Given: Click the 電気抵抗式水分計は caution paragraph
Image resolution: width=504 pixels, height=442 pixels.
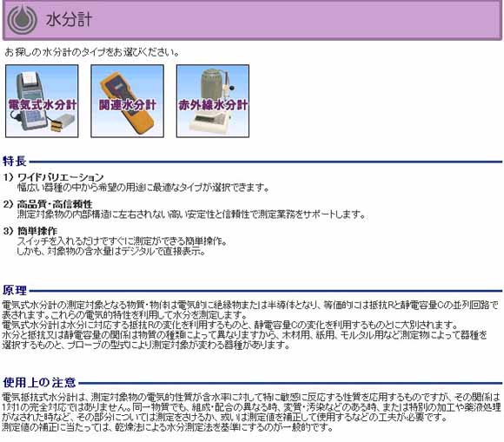Looking at the screenshot, I should (x=251, y=412).
